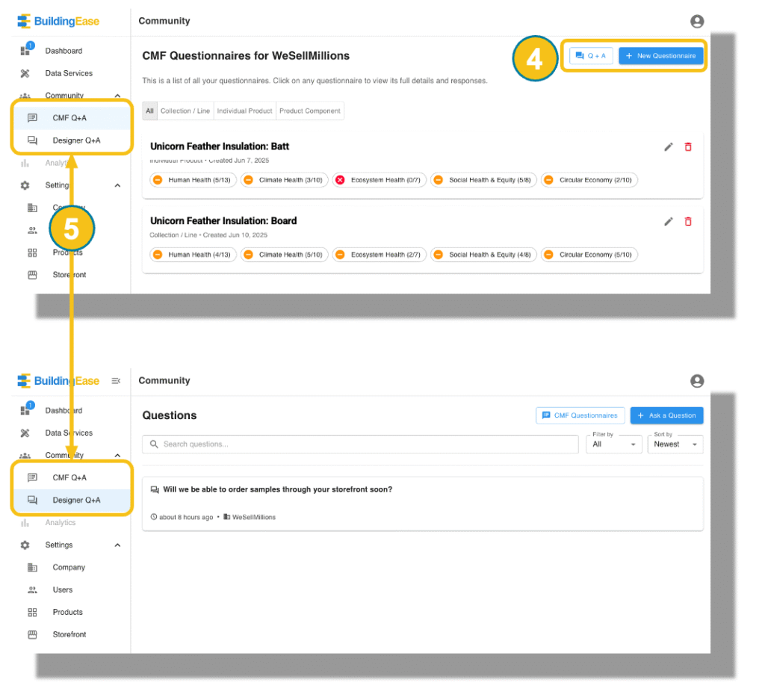765x700 pixels.
Task: Open Users settings in bottom window
Action: point(63,589)
